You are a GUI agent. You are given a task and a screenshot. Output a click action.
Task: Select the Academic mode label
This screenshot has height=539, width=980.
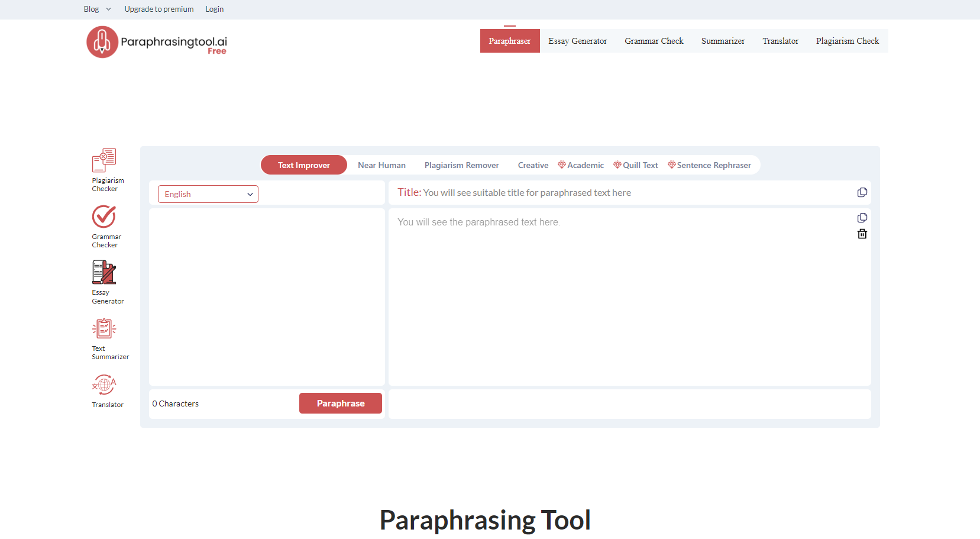[586, 165]
